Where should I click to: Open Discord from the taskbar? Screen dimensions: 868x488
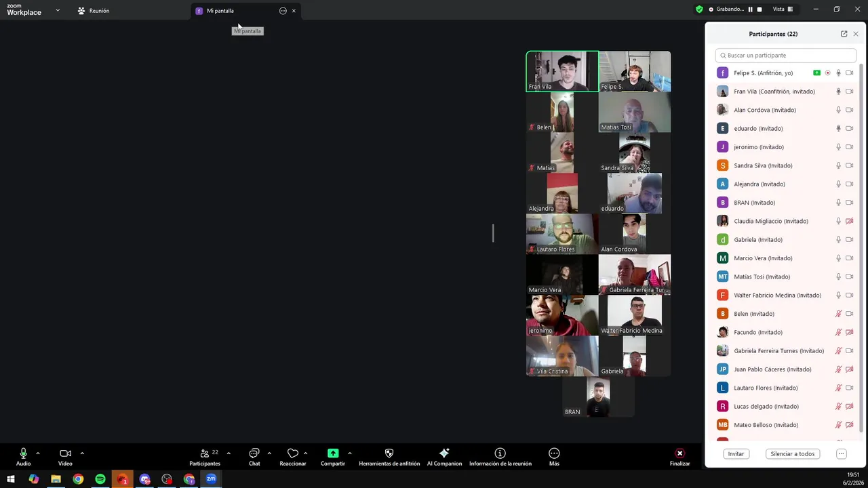(x=144, y=479)
